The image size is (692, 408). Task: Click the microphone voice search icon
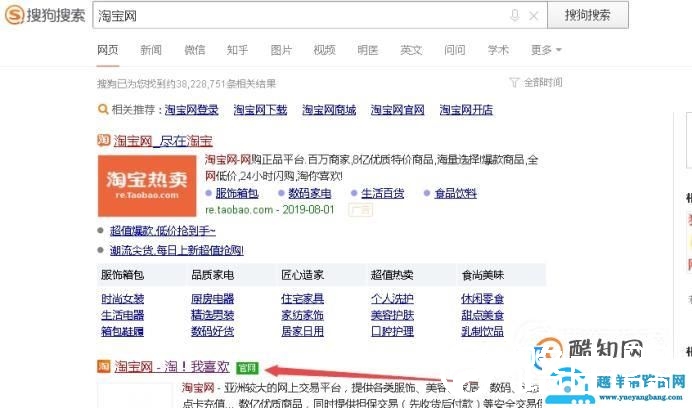[515, 15]
